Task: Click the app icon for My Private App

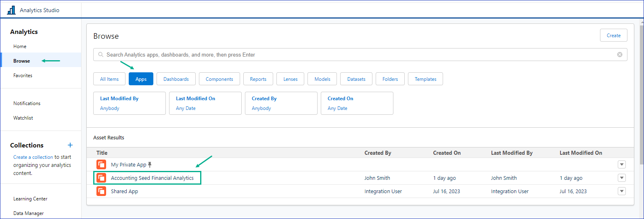Action: pyautogui.click(x=101, y=164)
